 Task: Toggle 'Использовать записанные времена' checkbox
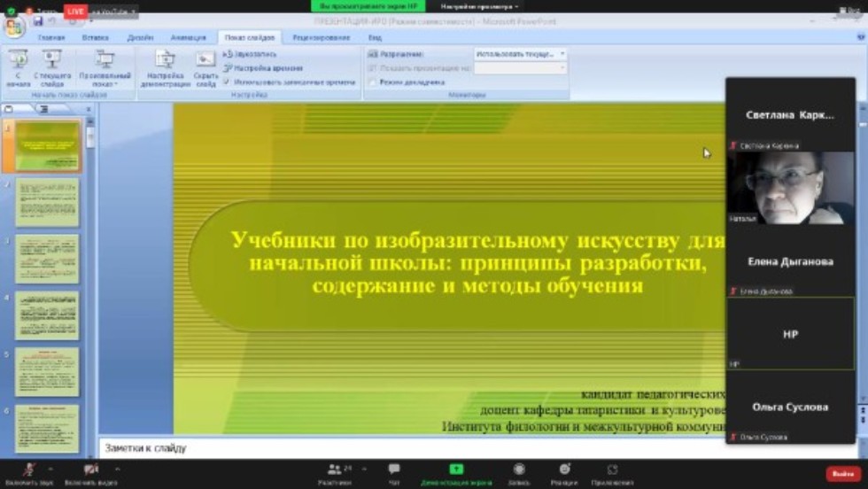227,82
